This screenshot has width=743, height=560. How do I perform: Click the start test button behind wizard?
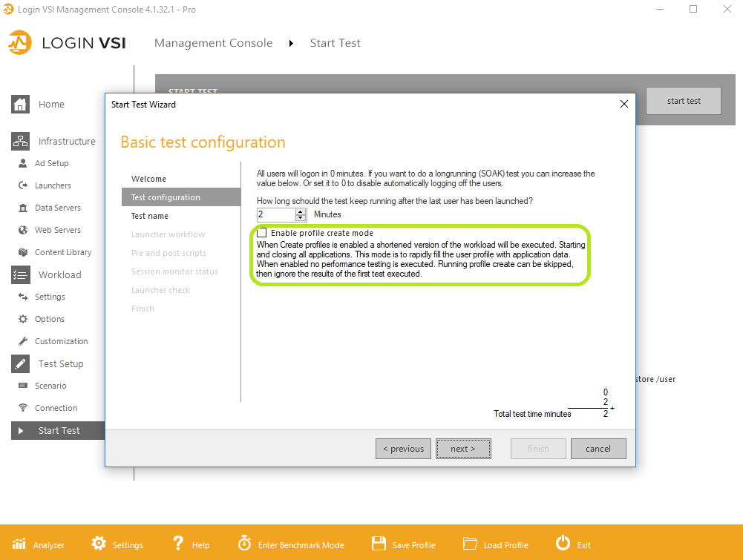[x=684, y=101]
